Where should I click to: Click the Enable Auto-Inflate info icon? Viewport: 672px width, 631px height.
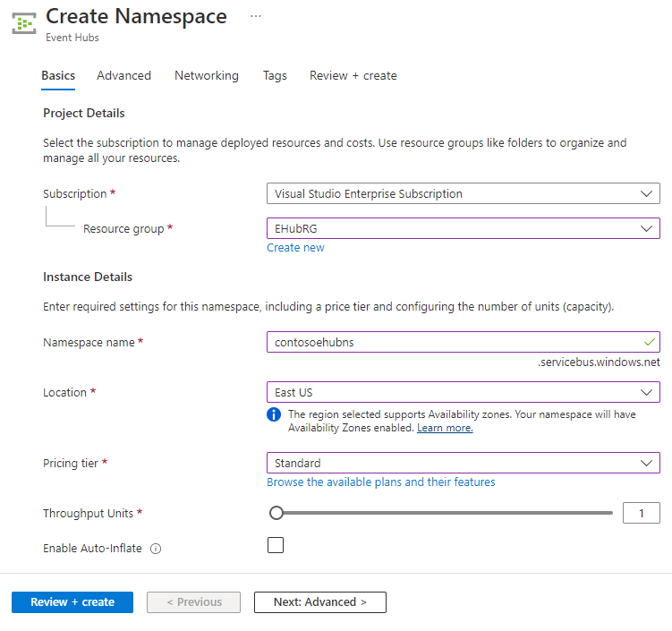pyautogui.click(x=156, y=549)
